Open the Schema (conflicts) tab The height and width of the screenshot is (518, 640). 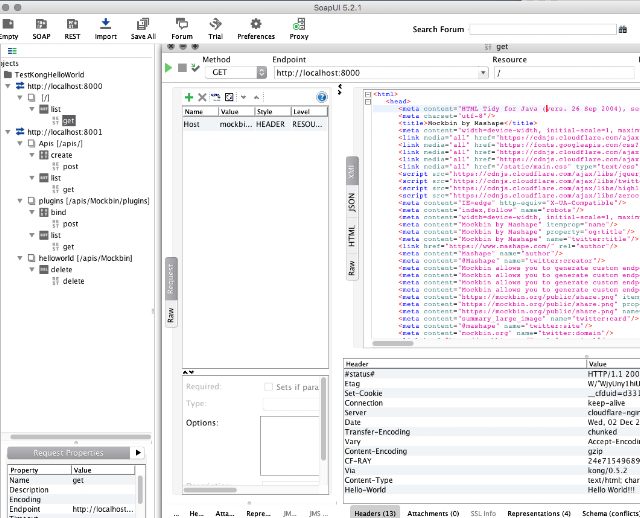tap(611, 513)
